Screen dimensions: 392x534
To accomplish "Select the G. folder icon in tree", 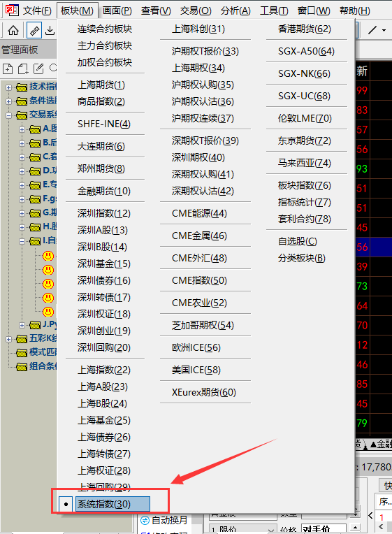I will [35, 213].
